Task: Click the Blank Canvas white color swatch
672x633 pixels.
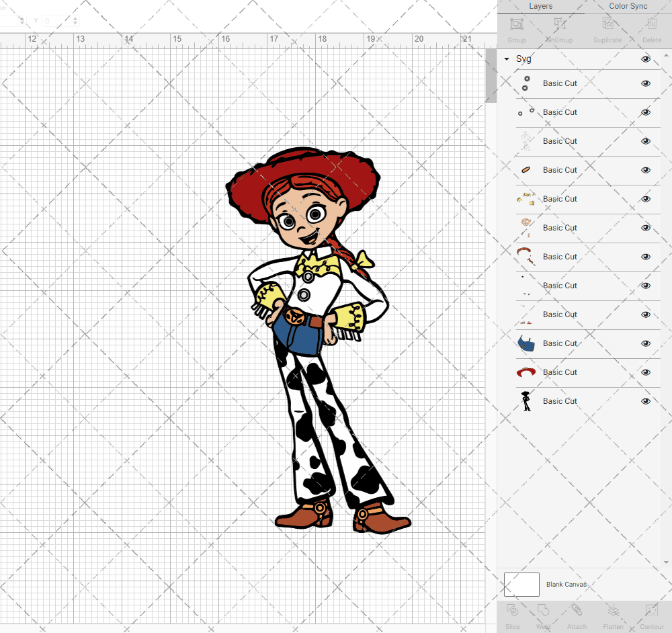Action: 521,584
